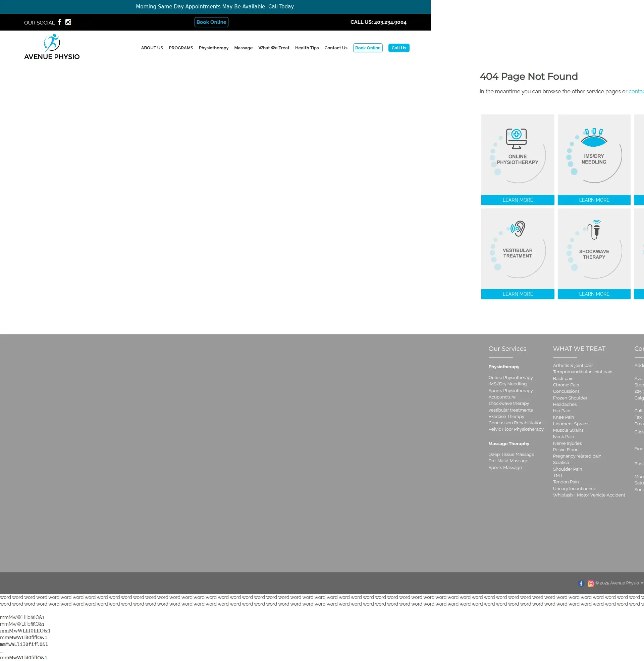
Task: Open the IMS/Dry Needling tile icon
Action: 594,138
